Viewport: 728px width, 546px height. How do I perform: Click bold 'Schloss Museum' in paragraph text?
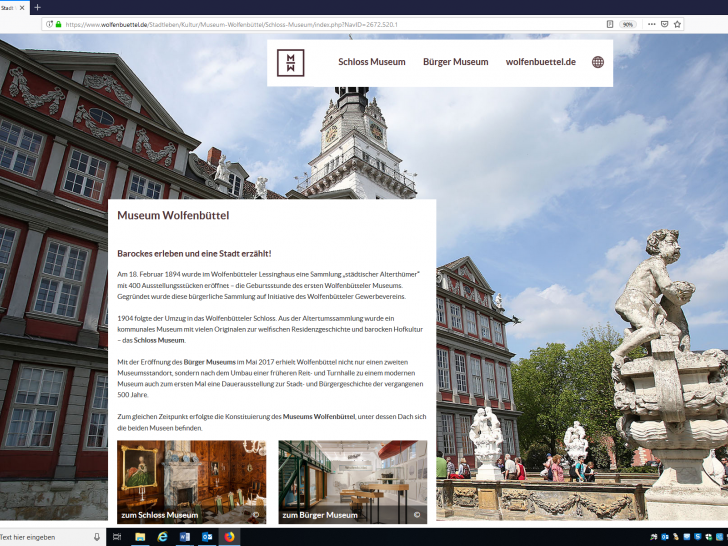[159, 340]
